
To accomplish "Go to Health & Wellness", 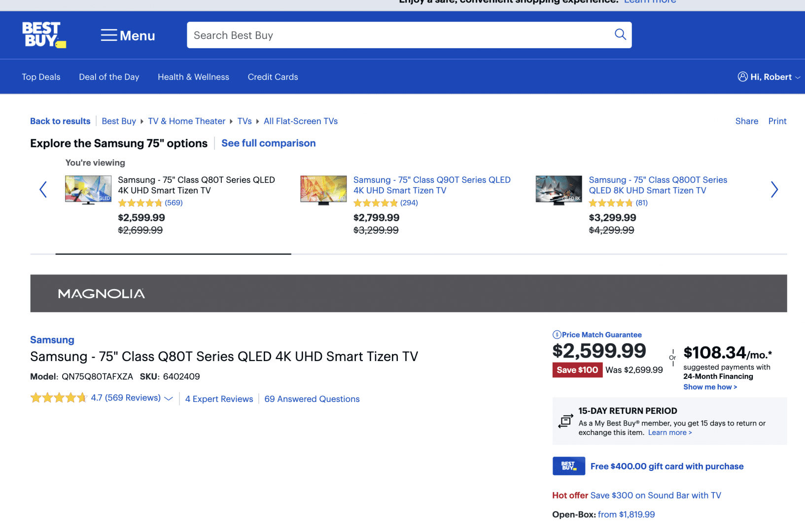I will point(193,77).
